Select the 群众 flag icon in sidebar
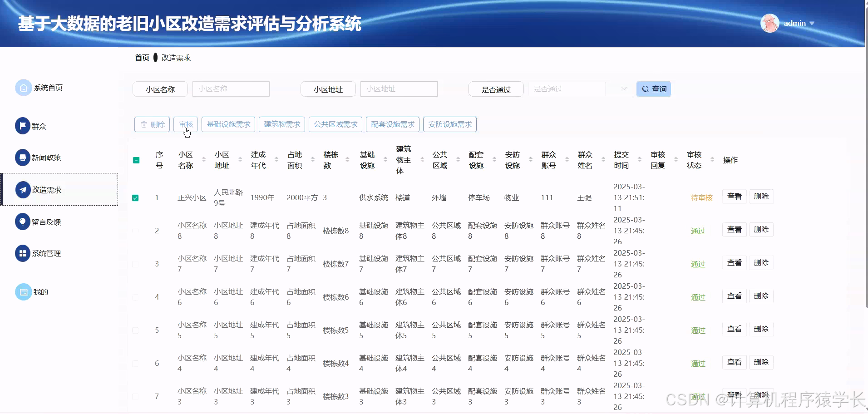 (x=23, y=126)
